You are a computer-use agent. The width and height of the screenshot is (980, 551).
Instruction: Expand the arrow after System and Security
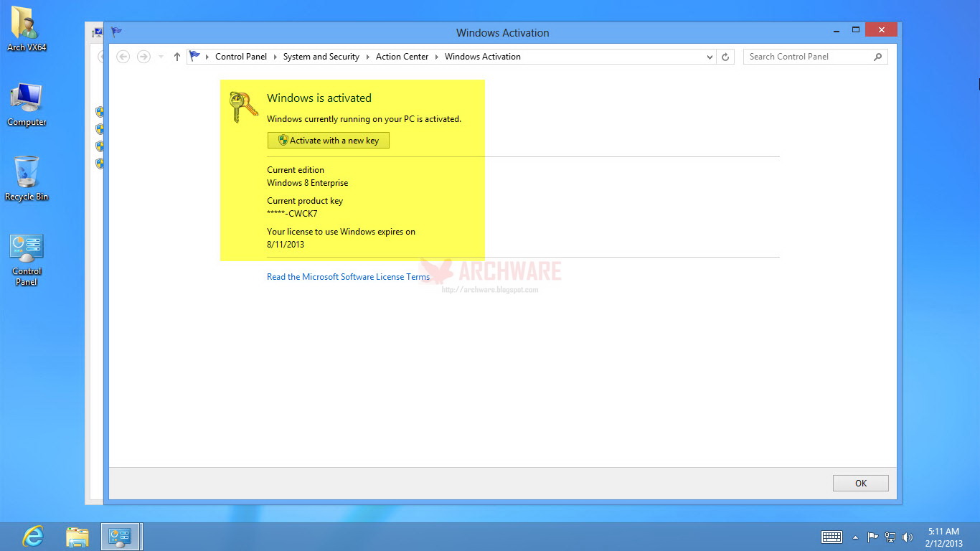pos(367,57)
